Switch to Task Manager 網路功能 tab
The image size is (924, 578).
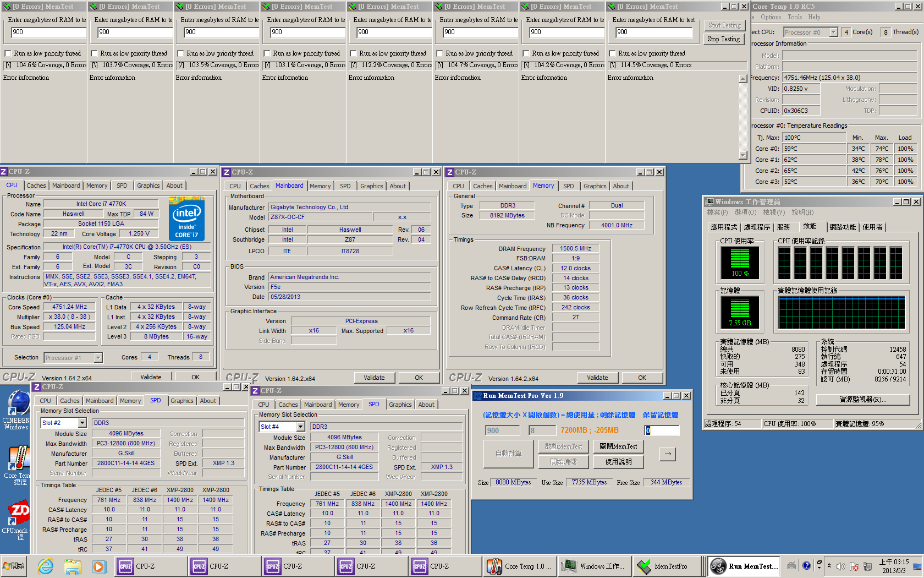click(843, 227)
